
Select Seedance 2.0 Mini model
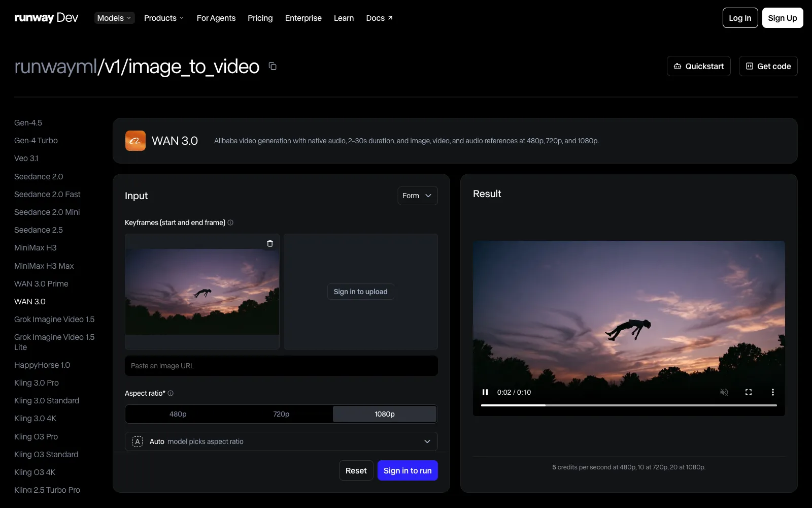coord(47,212)
